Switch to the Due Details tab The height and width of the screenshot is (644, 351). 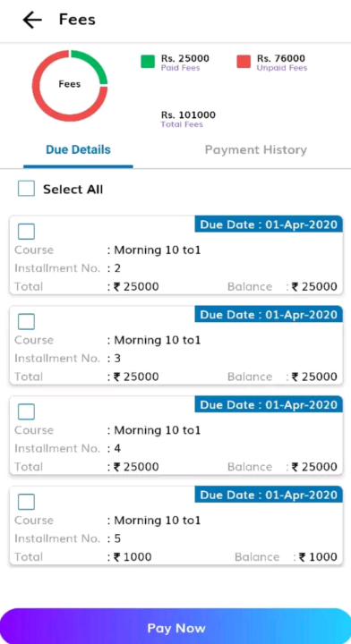pyautogui.click(x=78, y=150)
